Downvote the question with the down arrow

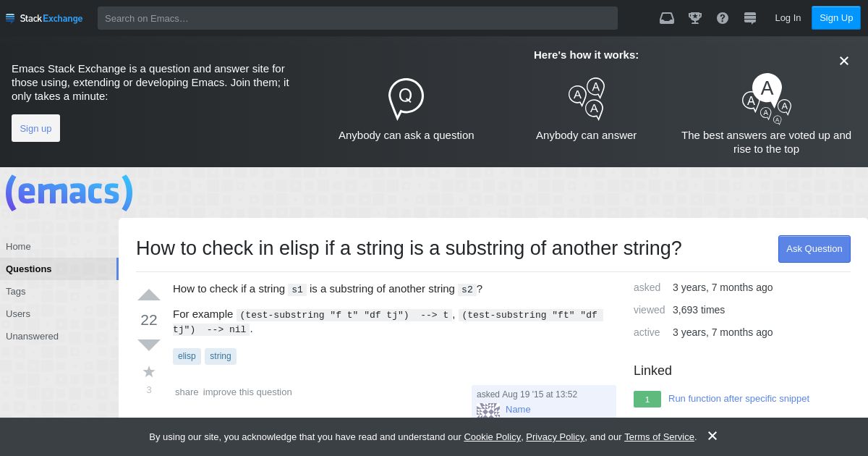pyautogui.click(x=149, y=345)
